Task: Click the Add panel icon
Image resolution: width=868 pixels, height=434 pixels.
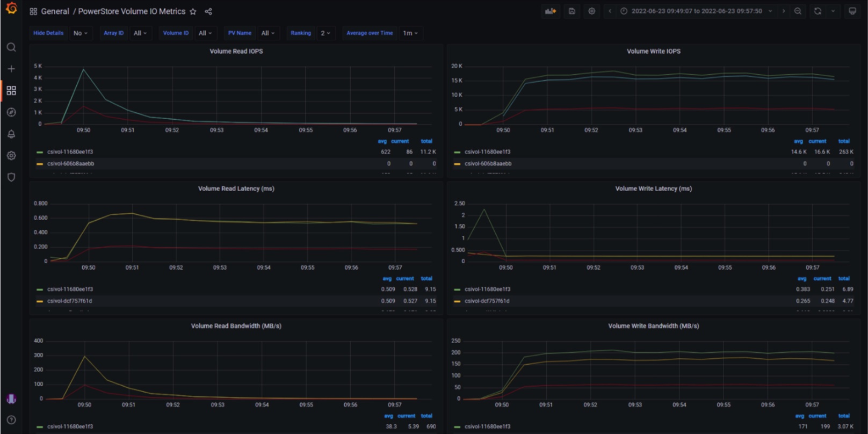Action: 551,11
